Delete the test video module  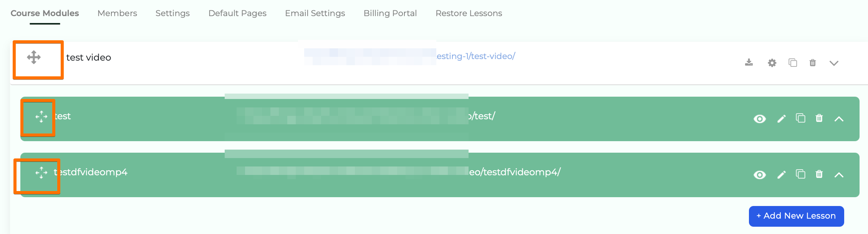click(813, 63)
